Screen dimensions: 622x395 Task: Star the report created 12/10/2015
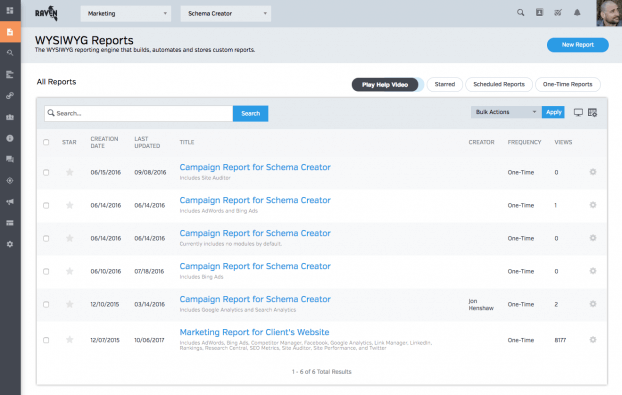click(69, 304)
